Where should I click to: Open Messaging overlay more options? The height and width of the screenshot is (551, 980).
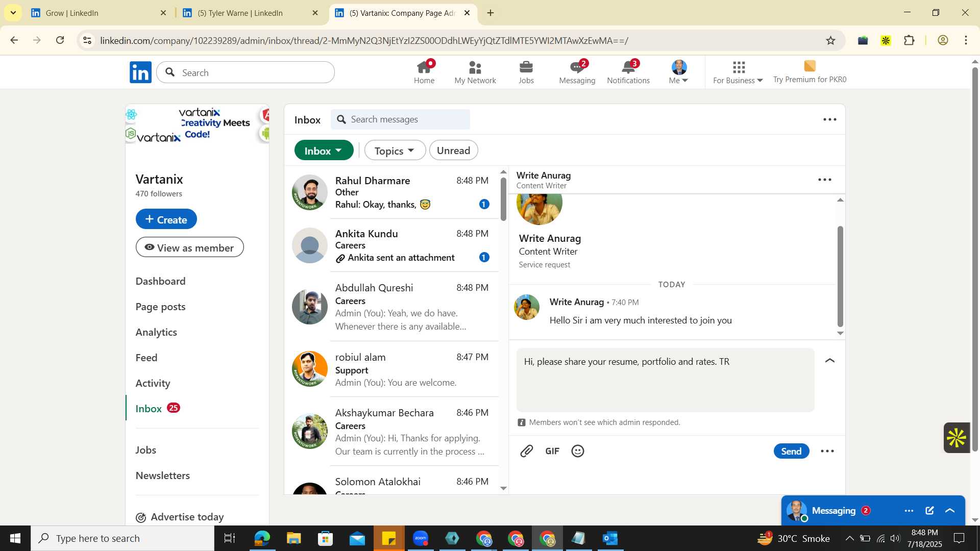(x=909, y=511)
